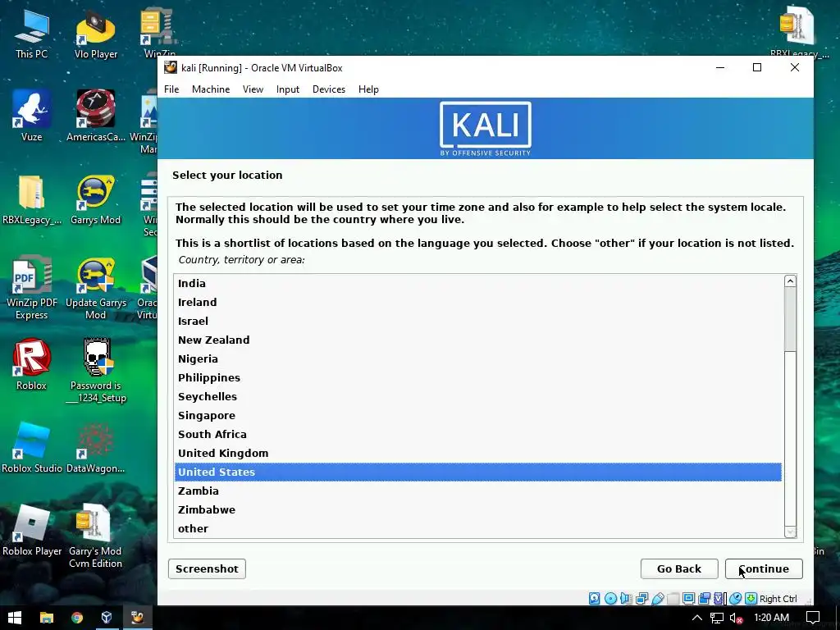Click the purple CPU virtualization indicator icon

719,598
